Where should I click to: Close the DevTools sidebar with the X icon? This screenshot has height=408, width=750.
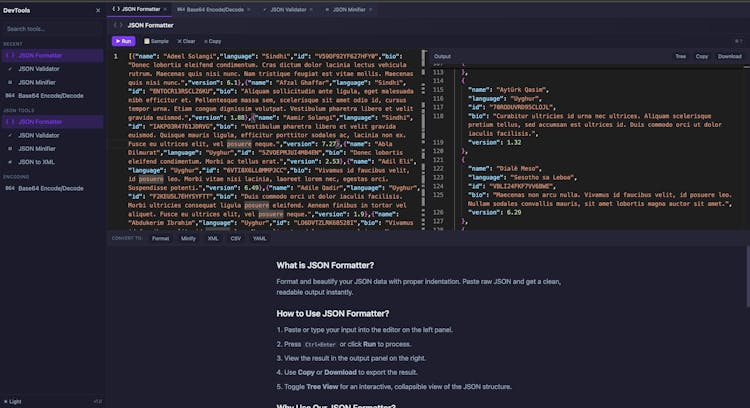click(97, 10)
